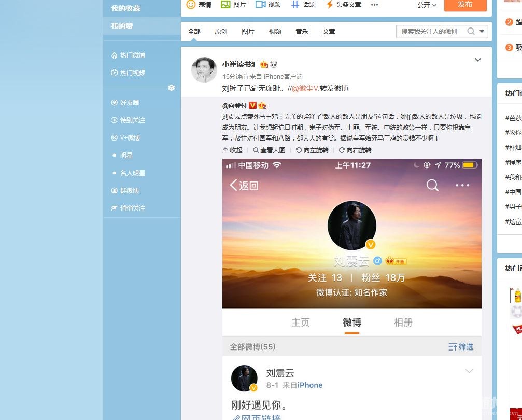Rotate the image right with 向右旋转
This screenshot has width=522, height=420.
point(355,150)
